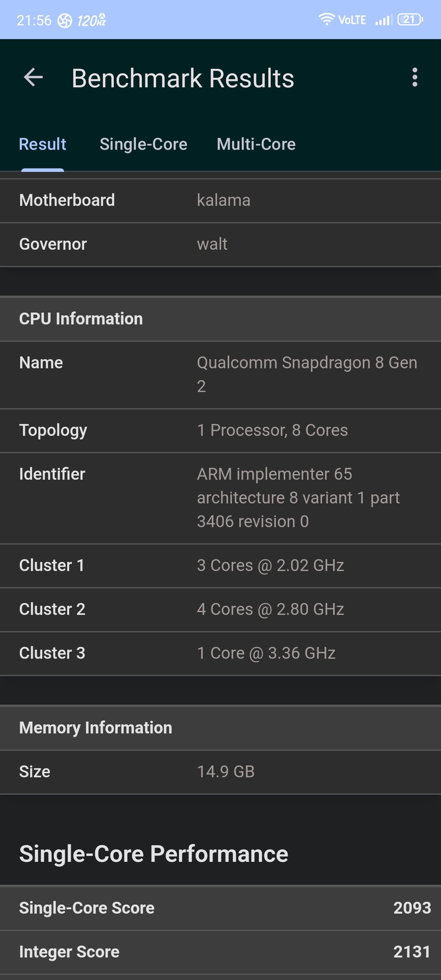Tap the VoLTE status indicator
441x980 pixels.
tap(352, 20)
